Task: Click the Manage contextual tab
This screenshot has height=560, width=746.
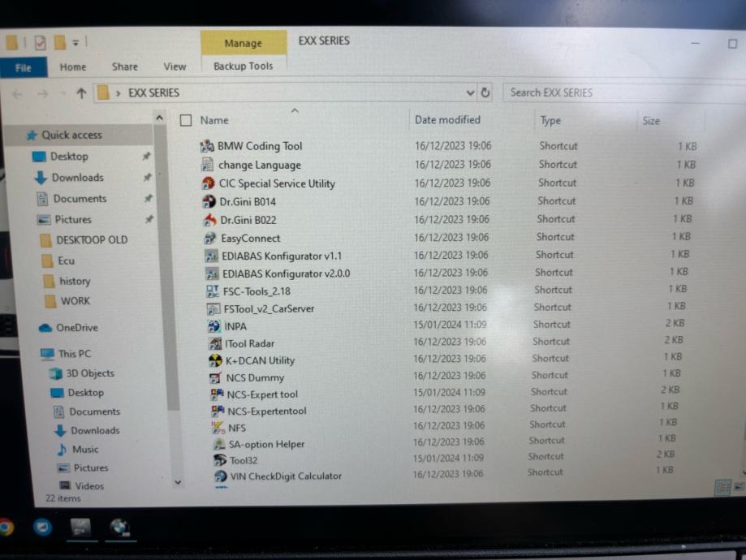Action: [243, 43]
